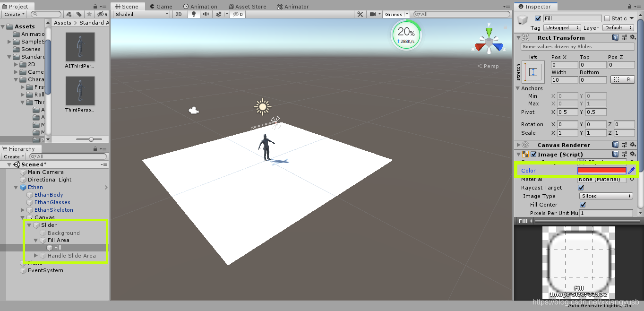Switch to the Game tab
The height and width of the screenshot is (311, 644).
pyautogui.click(x=161, y=7)
